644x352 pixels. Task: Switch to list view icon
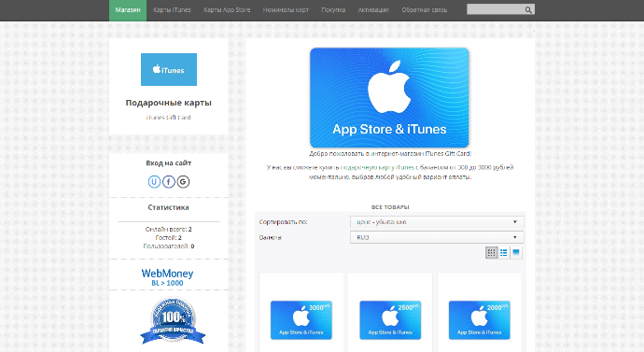click(504, 253)
